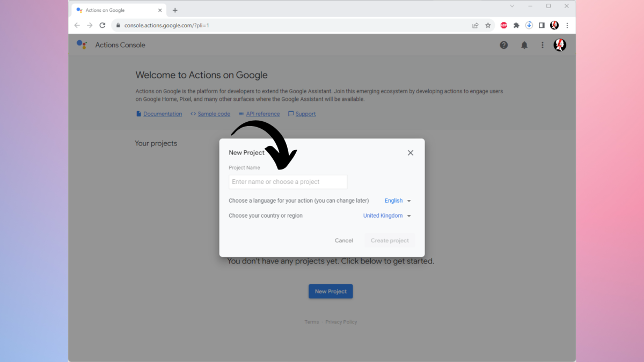Open the Help question mark icon

pos(504,45)
